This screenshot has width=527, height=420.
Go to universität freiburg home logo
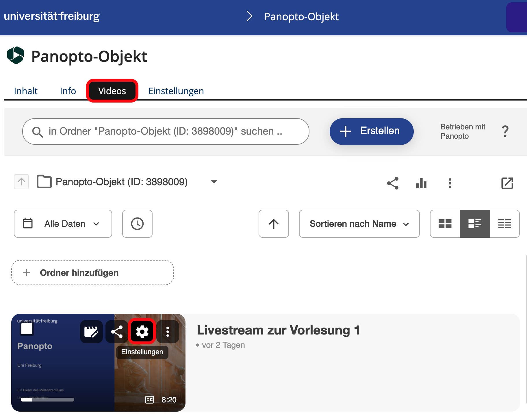pyautogui.click(x=52, y=16)
